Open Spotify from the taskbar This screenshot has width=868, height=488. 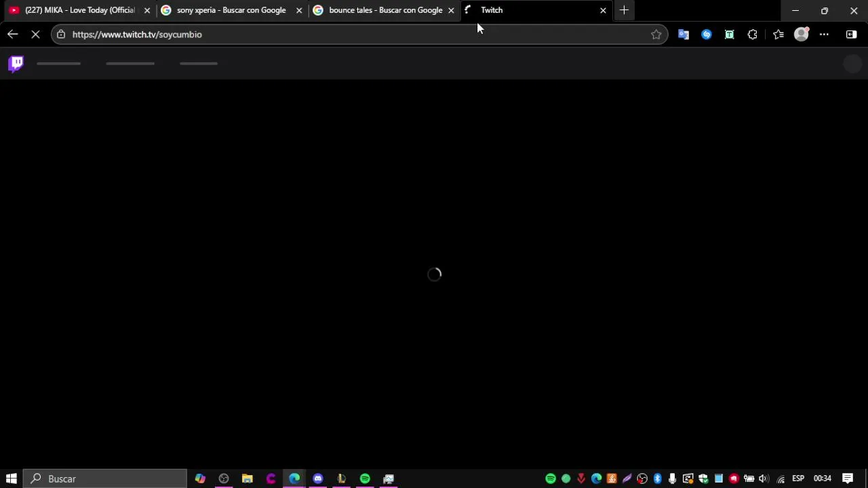tap(365, 479)
